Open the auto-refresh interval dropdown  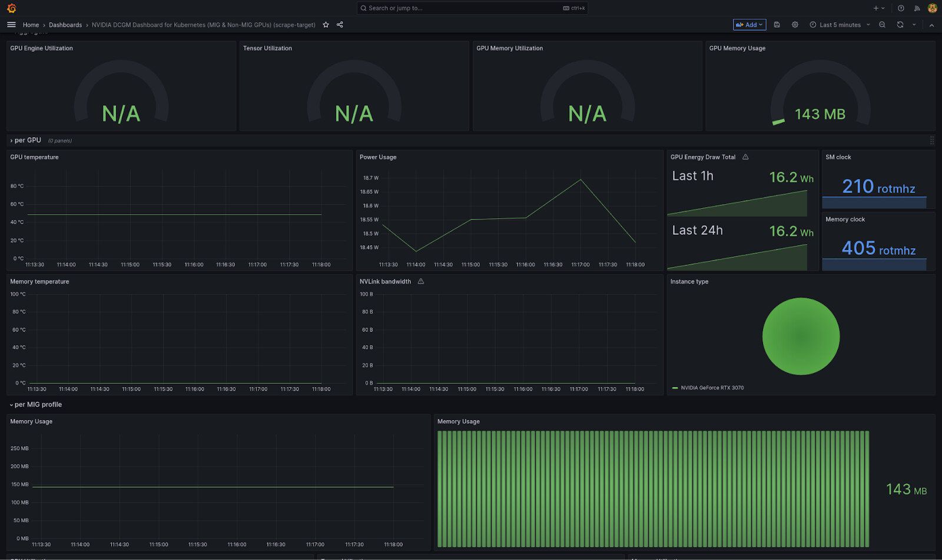click(914, 25)
